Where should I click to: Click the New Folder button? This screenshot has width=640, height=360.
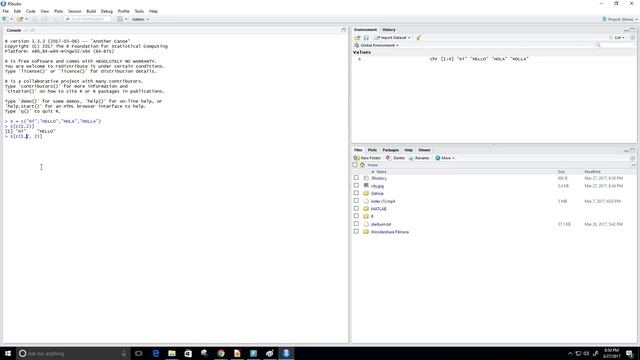point(367,158)
